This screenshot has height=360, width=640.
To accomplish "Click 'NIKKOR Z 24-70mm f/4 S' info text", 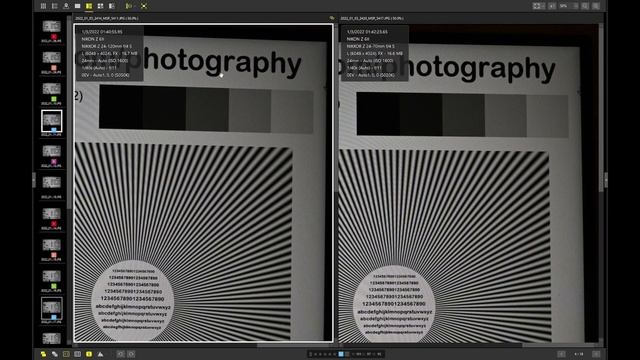I will [x=371, y=46].
